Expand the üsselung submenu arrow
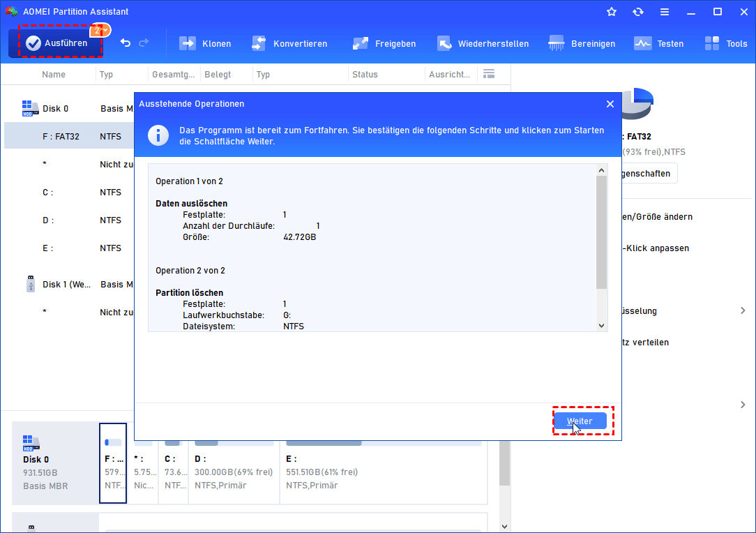The height and width of the screenshot is (533, 756). pos(743,310)
